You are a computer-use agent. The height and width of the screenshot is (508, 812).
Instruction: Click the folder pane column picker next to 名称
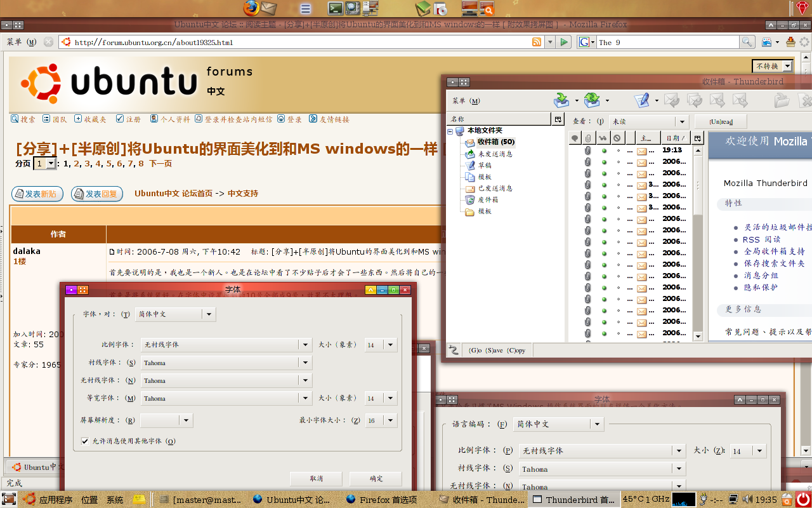[x=558, y=119]
